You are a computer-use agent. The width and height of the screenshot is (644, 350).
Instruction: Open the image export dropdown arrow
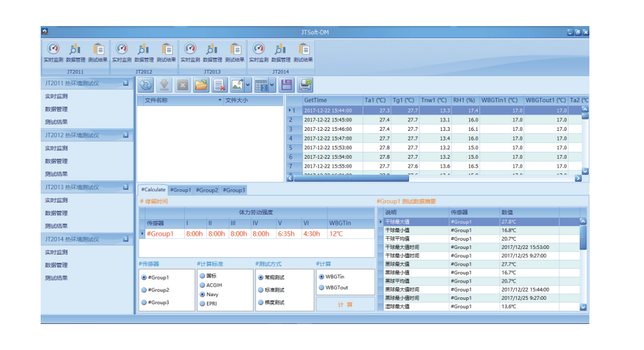tap(248, 85)
